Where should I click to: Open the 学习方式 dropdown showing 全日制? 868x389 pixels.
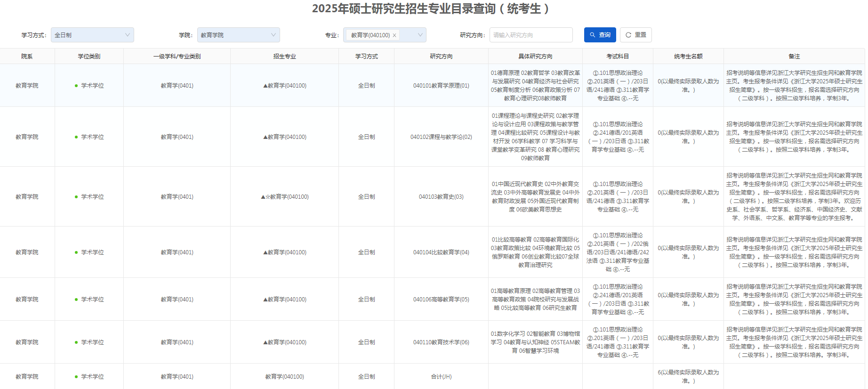click(92, 35)
